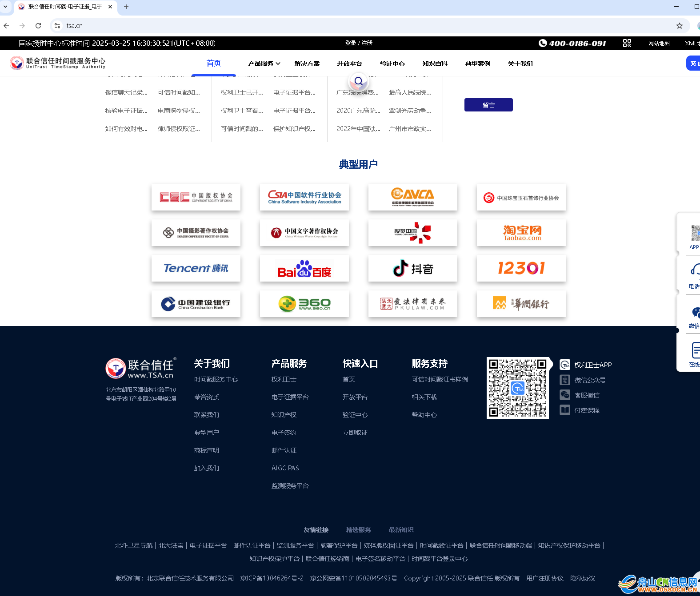Open footer link 荣誉资质
The width and height of the screenshot is (700, 596).
(207, 397)
